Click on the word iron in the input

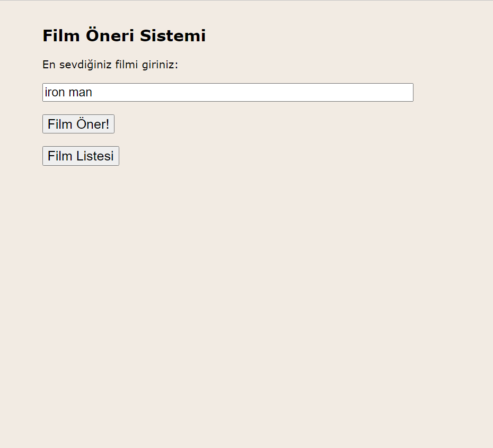coord(55,92)
